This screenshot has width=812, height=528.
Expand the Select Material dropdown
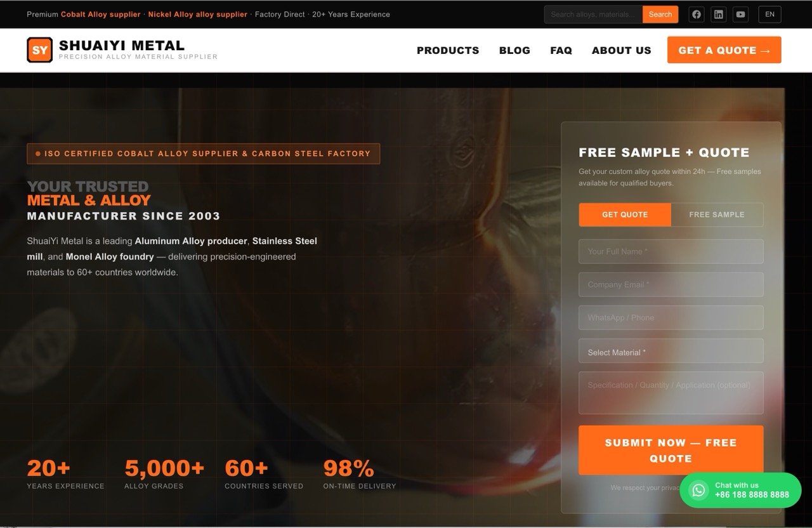[x=671, y=352]
